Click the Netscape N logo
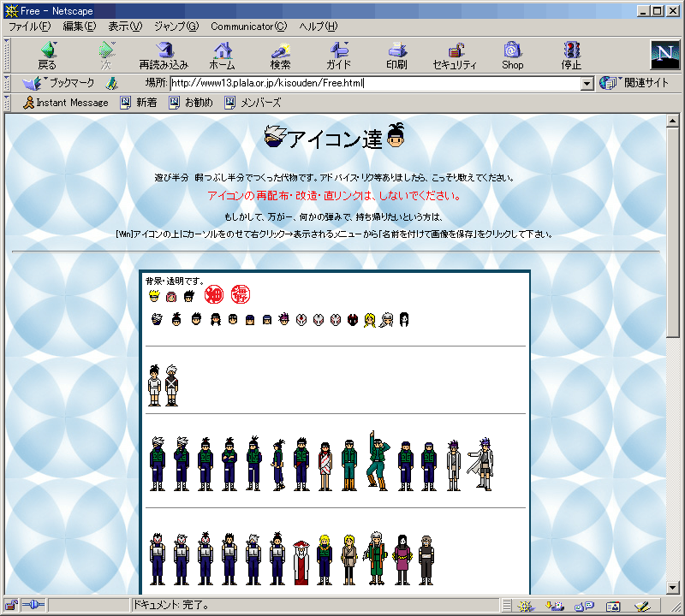 tap(665, 55)
